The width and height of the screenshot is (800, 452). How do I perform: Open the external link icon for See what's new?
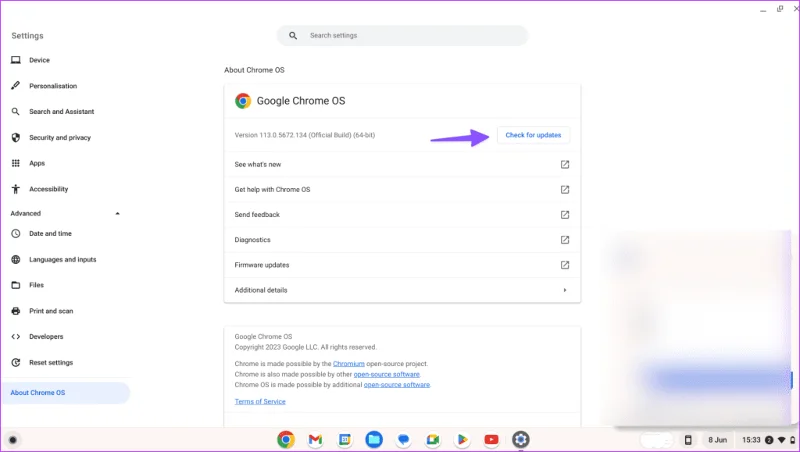coord(565,164)
